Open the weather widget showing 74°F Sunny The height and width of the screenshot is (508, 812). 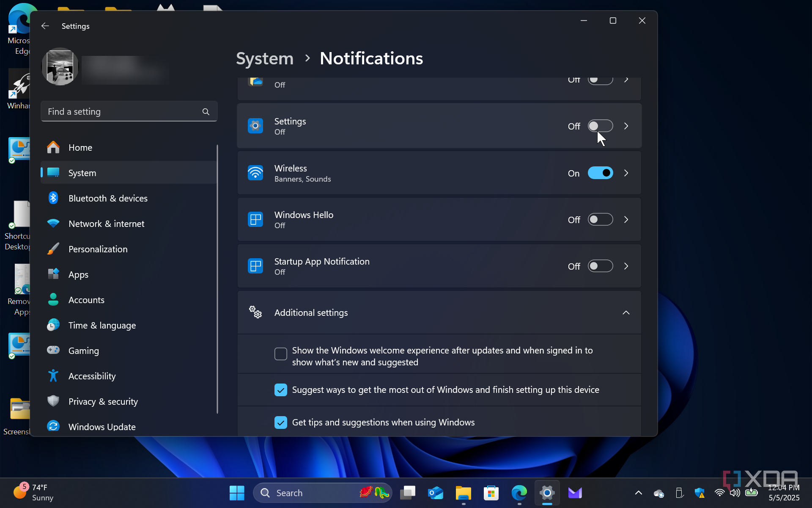pyautogui.click(x=33, y=493)
